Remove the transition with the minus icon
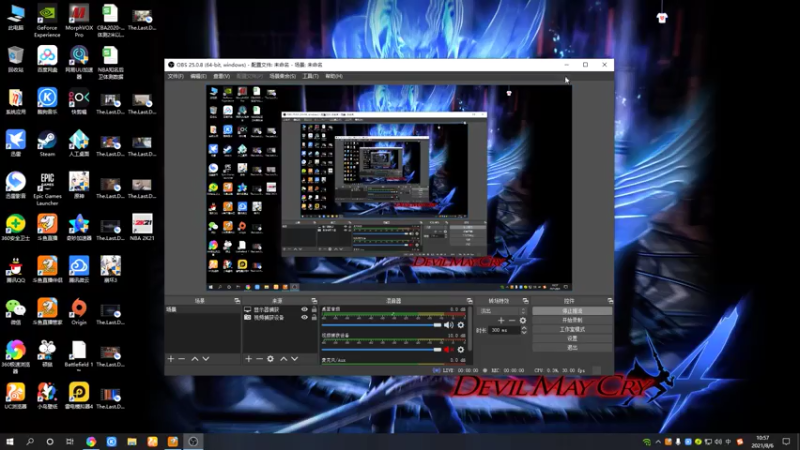The width and height of the screenshot is (800, 450). [x=512, y=320]
